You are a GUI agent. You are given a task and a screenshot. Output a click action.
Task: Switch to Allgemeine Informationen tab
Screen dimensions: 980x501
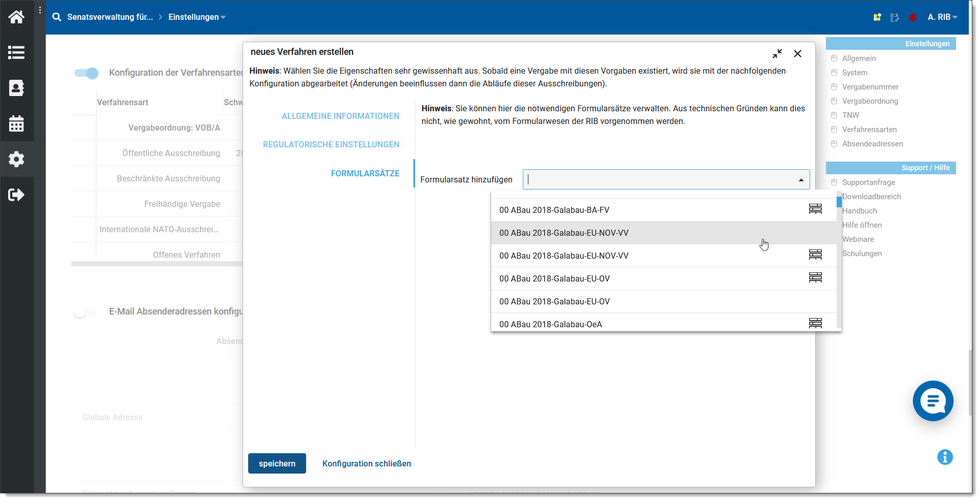point(340,116)
